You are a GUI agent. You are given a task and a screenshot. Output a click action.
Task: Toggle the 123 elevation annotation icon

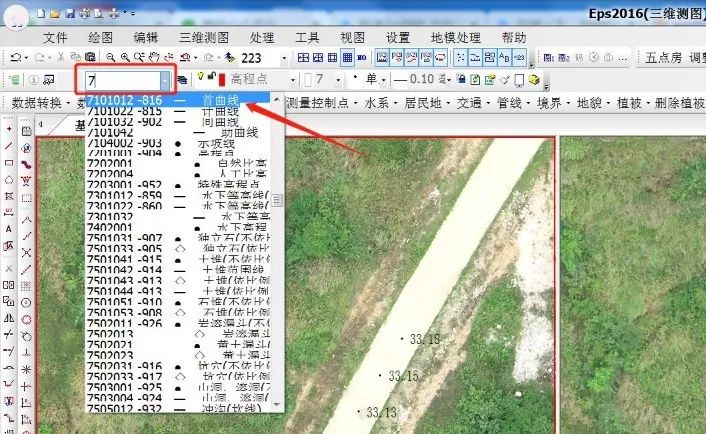519,58
